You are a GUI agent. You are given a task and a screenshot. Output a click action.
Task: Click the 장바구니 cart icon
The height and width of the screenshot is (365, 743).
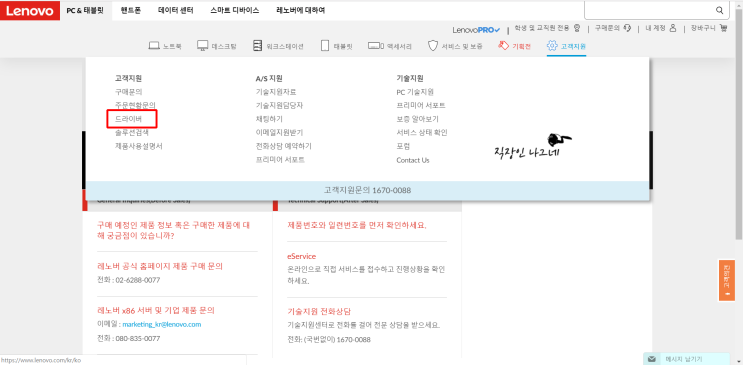pos(723,28)
